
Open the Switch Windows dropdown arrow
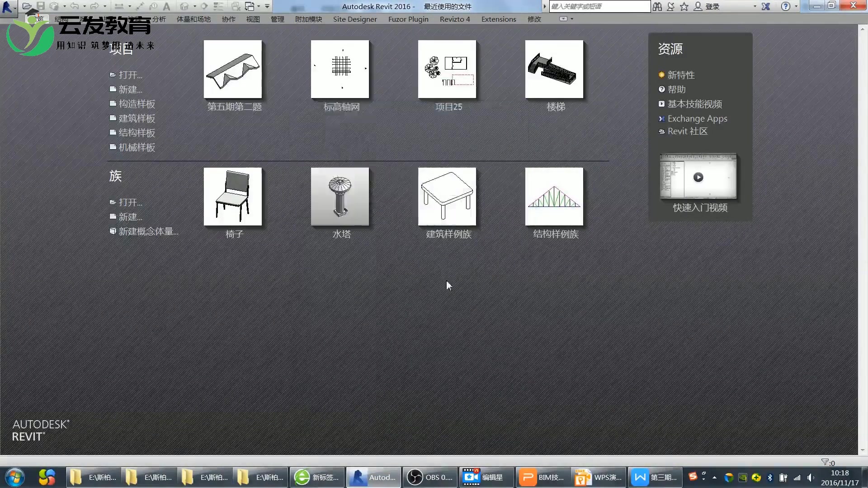tap(259, 6)
